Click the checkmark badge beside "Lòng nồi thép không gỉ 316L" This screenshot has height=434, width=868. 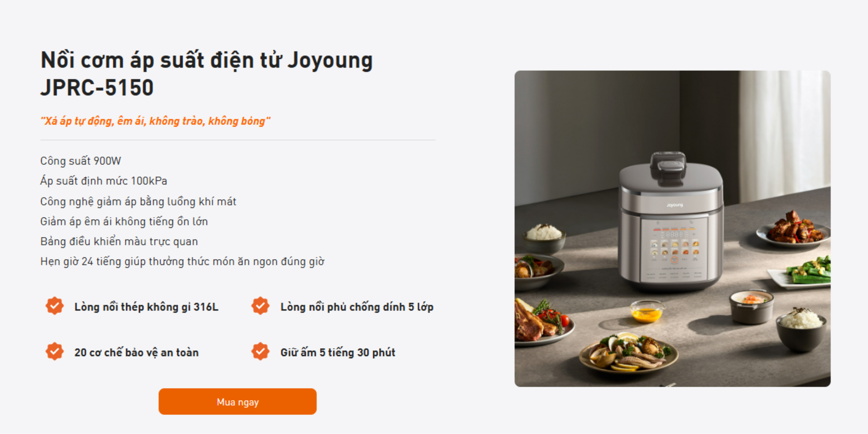click(55, 306)
